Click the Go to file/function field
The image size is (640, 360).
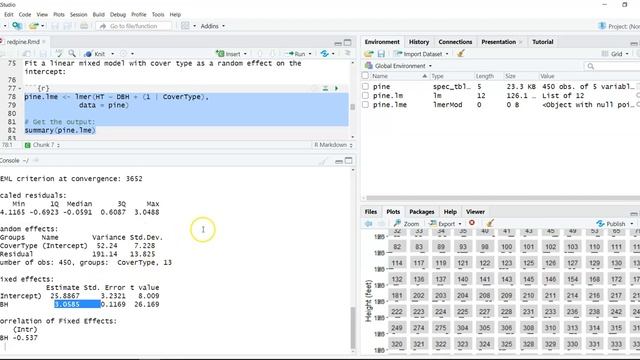coord(134,26)
